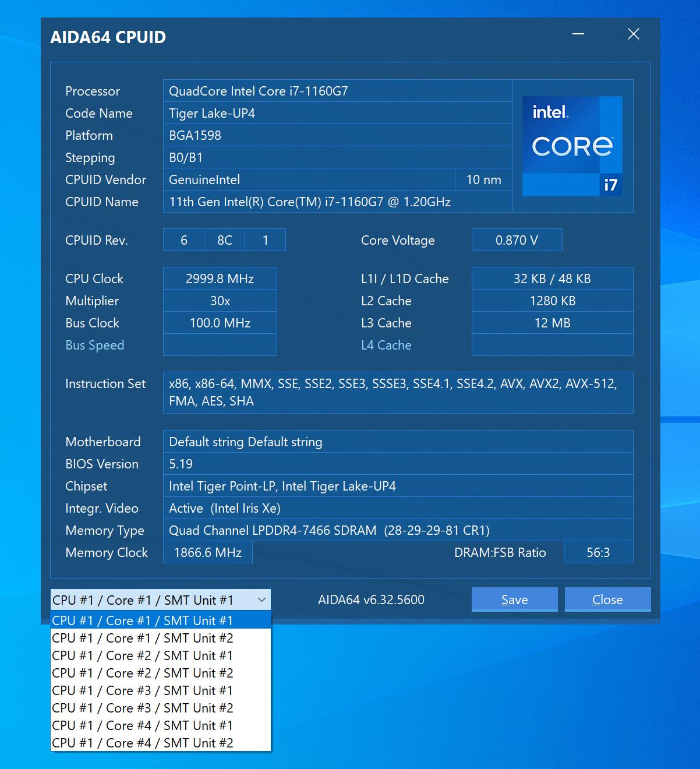Click the CPUID Rev. field showing 1
This screenshot has width=700, height=769.
click(x=266, y=240)
